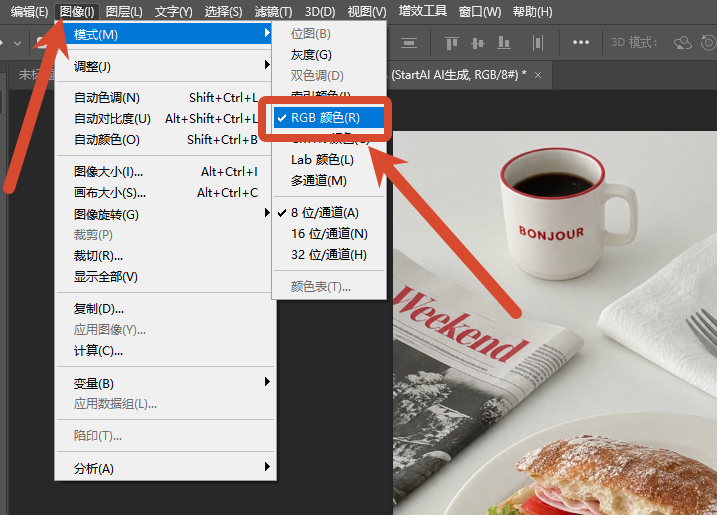Click align bottom edges icon
Viewport: 717px width, 515px height.
point(504,43)
